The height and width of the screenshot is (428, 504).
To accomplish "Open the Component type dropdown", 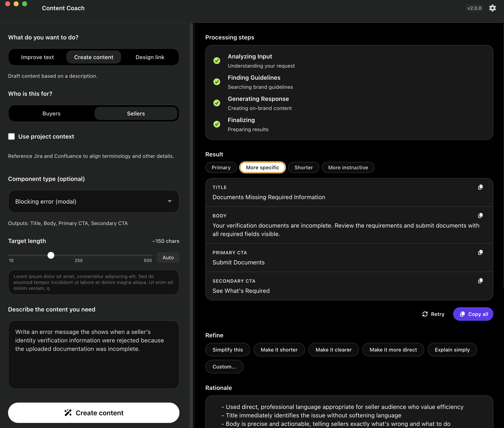I will point(94,201).
